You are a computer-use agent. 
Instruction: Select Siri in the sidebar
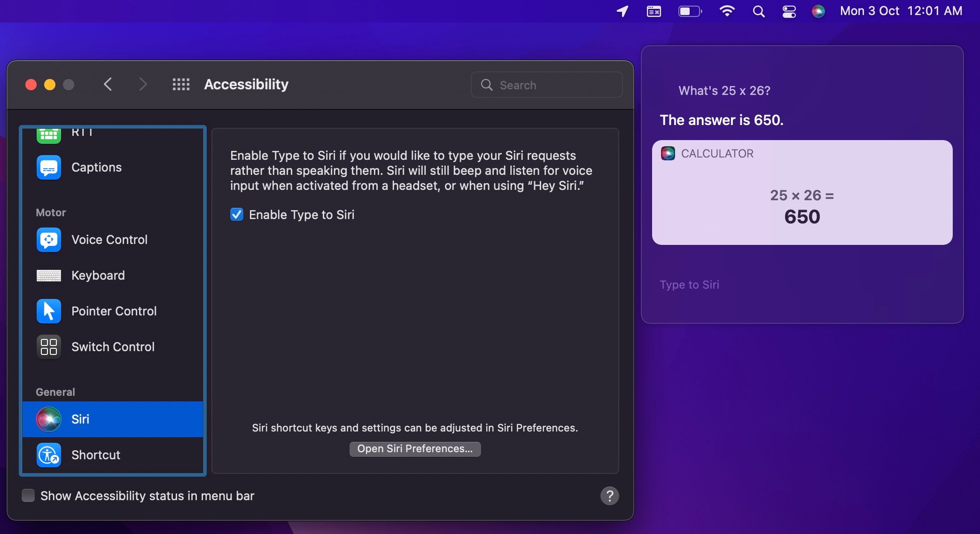[113, 419]
